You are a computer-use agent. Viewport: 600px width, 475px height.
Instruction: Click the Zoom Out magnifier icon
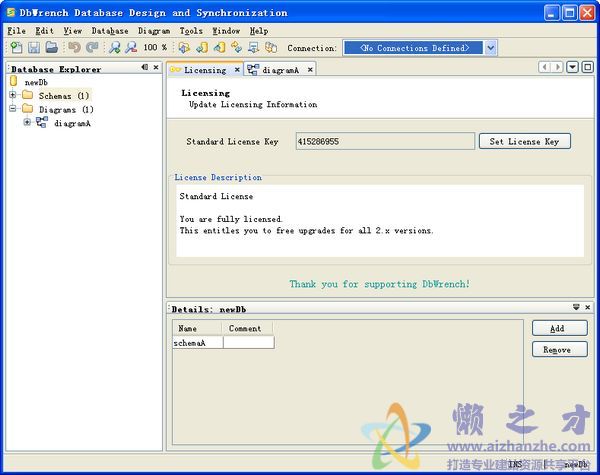point(131,47)
